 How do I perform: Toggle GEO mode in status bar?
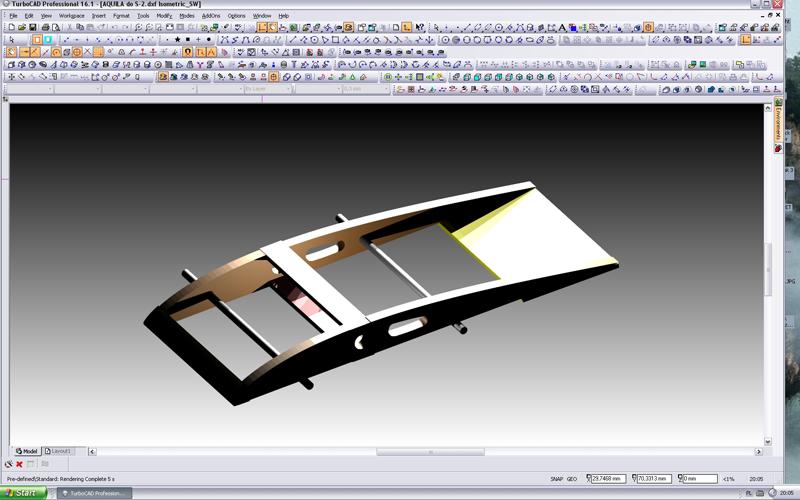coord(572,479)
